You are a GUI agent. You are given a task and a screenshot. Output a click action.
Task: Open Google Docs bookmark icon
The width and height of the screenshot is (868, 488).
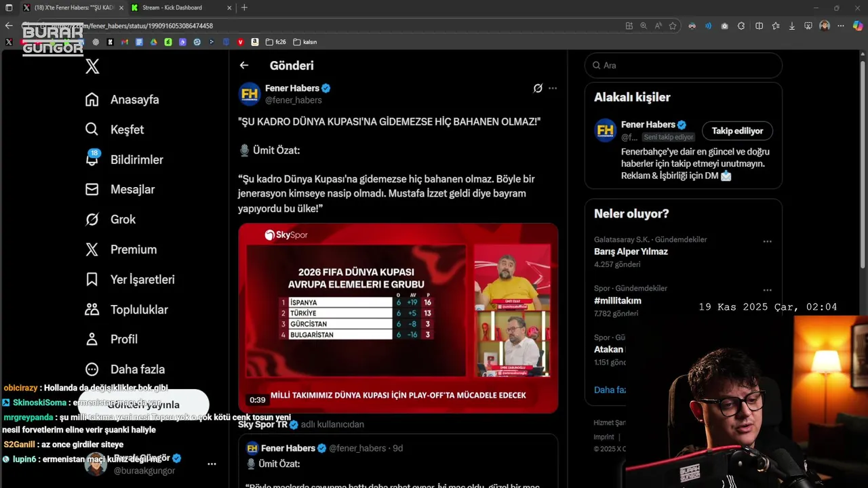tap(139, 42)
